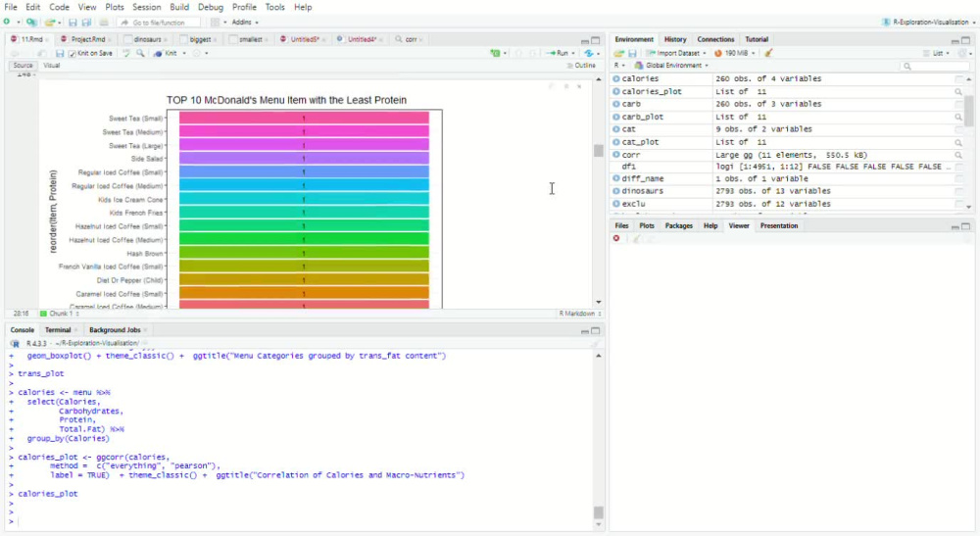Open R-Exploration-Visualisation project dropdown
The height and width of the screenshot is (536, 980).
(929, 22)
